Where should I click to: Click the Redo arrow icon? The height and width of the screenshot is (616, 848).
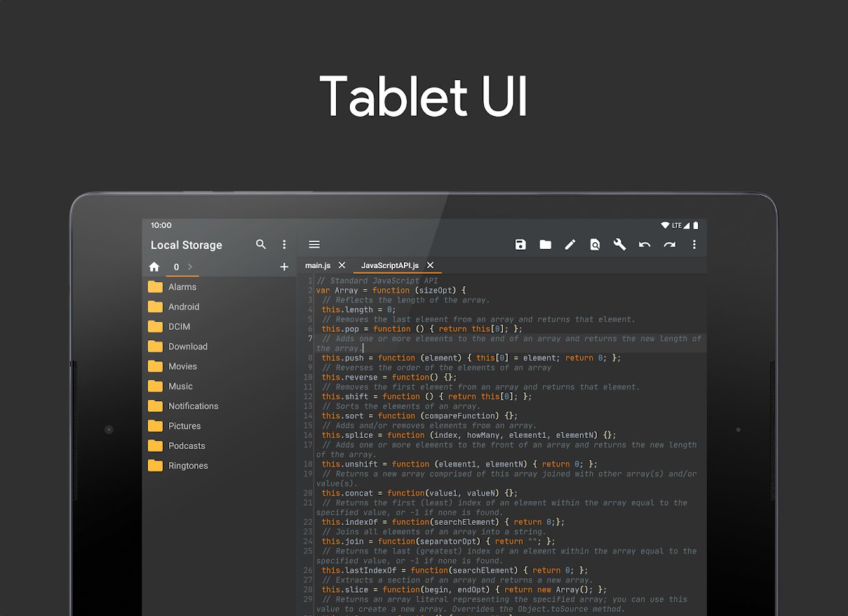point(669,245)
